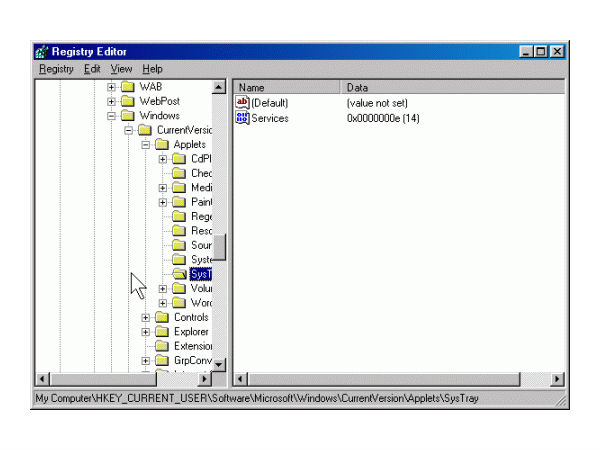This screenshot has height=450, width=600.
Task: Expand the Word key under Applets
Action: point(163,303)
